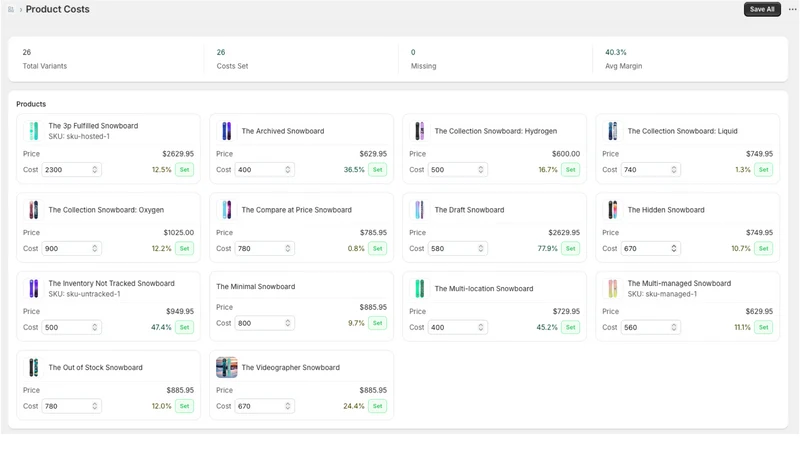Click The Hidden Snowboard thumbnail
Image resolution: width=800 pixels, height=450 pixels.
(612, 210)
